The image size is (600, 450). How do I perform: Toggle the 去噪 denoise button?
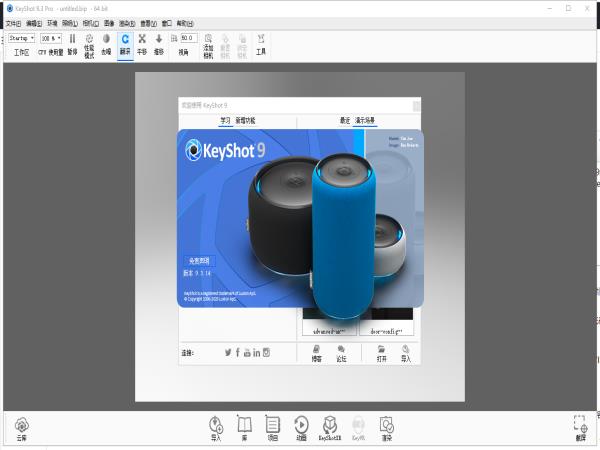(106, 44)
